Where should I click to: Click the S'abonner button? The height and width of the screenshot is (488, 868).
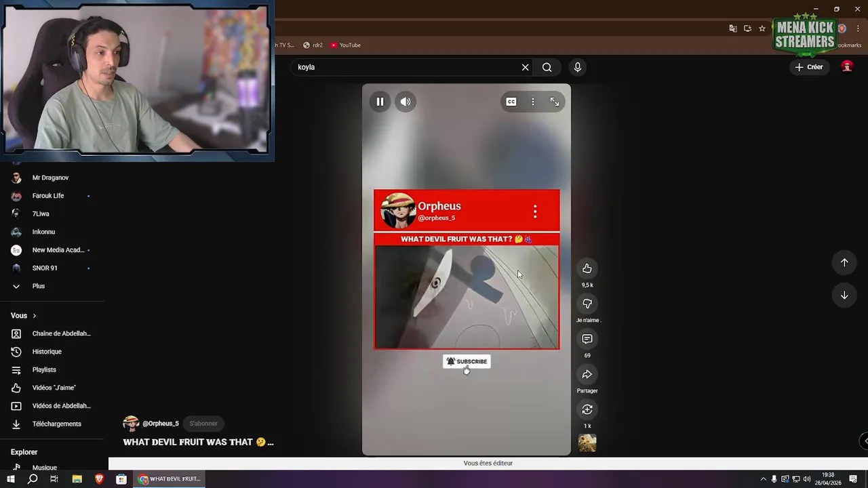click(203, 424)
